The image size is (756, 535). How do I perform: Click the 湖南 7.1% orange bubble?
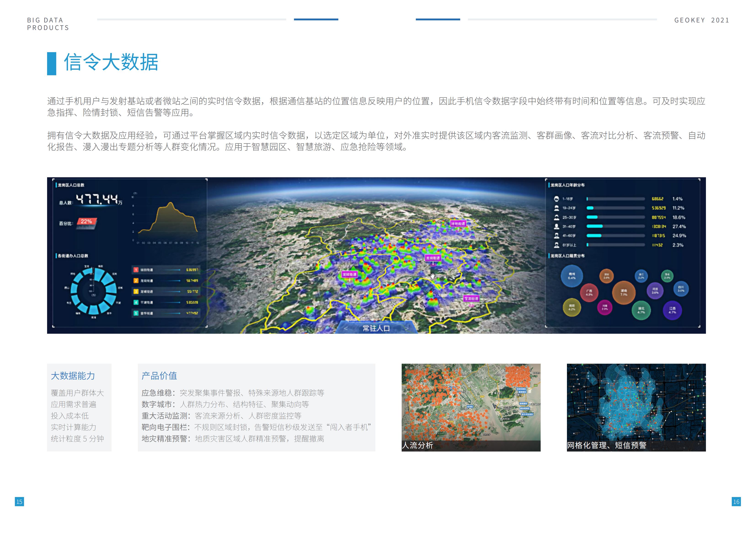624,293
